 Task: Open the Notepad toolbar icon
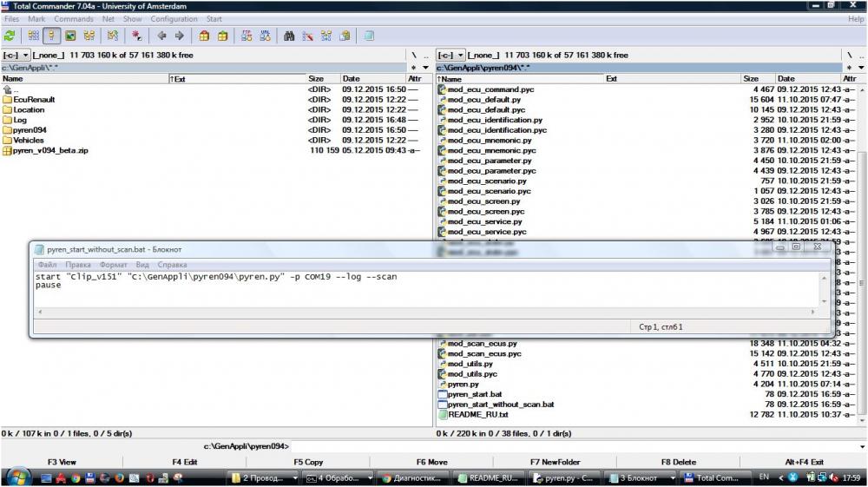(369, 36)
